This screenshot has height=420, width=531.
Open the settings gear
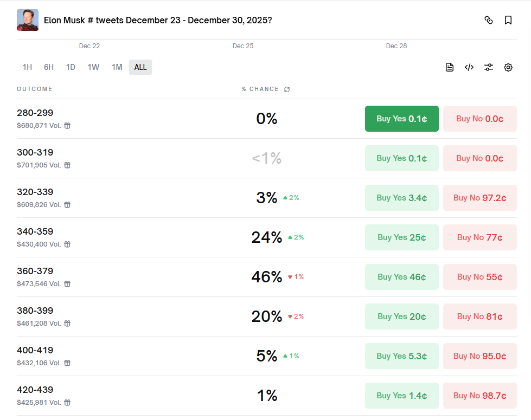[508, 67]
